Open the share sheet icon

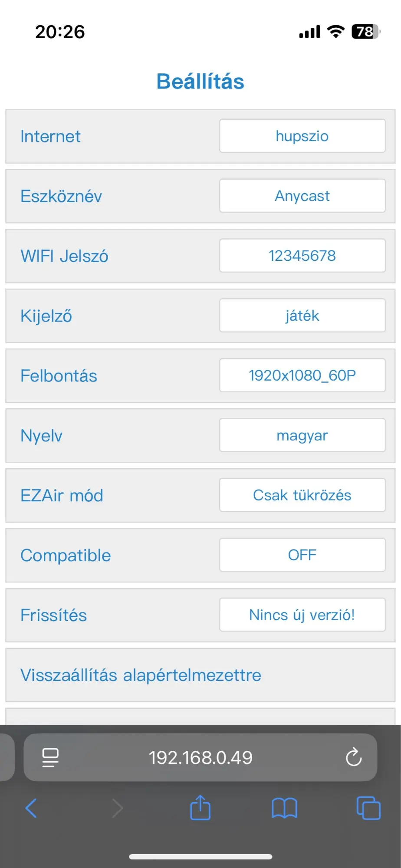pyautogui.click(x=200, y=807)
